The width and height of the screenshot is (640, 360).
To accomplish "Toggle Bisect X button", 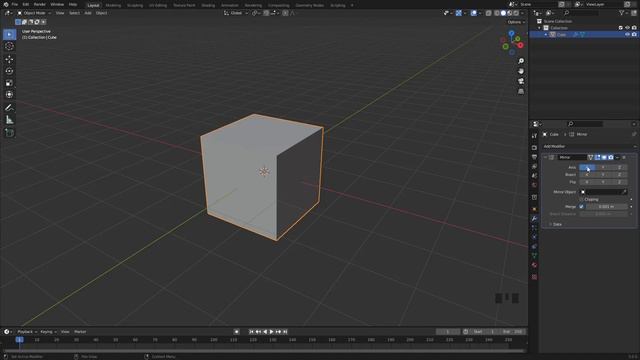I will click(x=587, y=175).
